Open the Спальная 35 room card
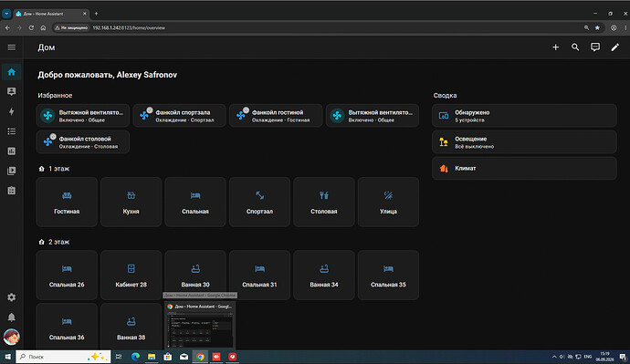This screenshot has width=630, height=364. click(388, 275)
